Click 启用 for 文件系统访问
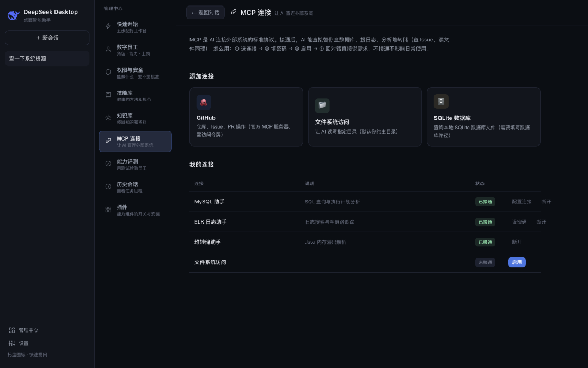Viewport: 588px width, 368px height. click(x=517, y=262)
